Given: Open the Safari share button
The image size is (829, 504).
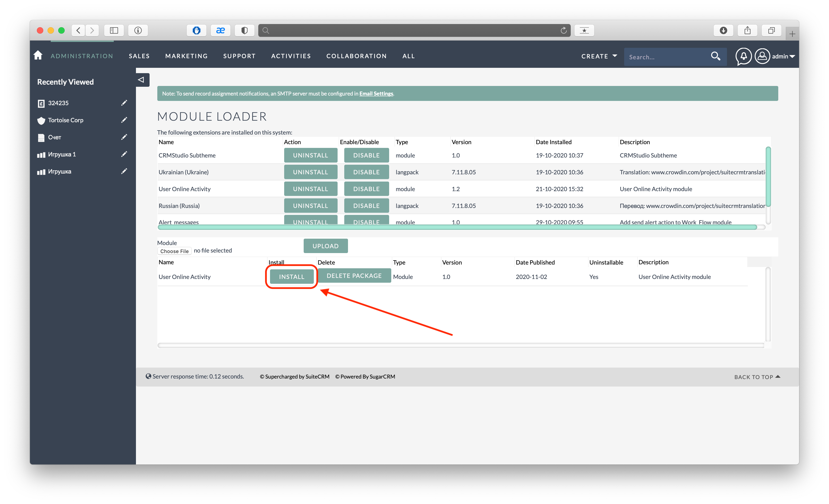Looking at the screenshot, I should pos(747,31).
